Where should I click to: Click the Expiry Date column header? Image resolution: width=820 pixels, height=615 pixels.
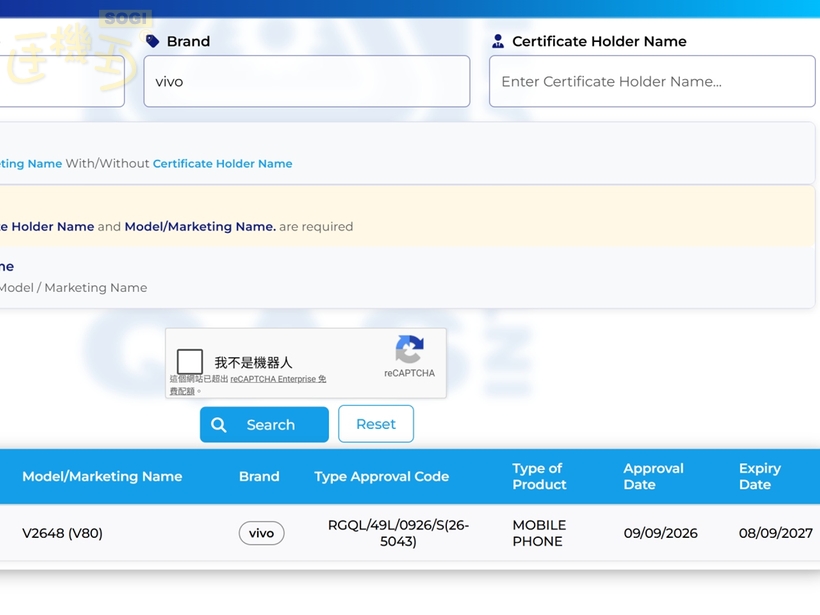click(760, 476)
